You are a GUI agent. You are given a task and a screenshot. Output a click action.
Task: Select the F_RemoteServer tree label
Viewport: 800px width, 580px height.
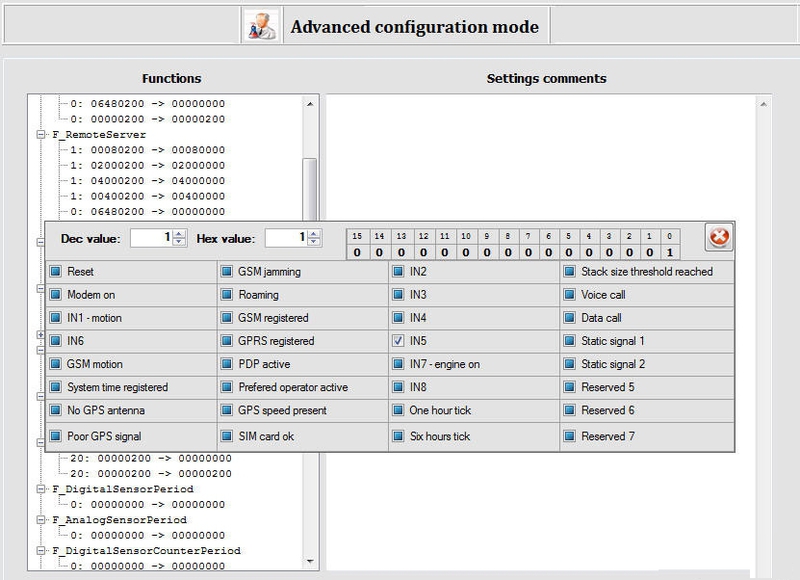tap(99, 135)
